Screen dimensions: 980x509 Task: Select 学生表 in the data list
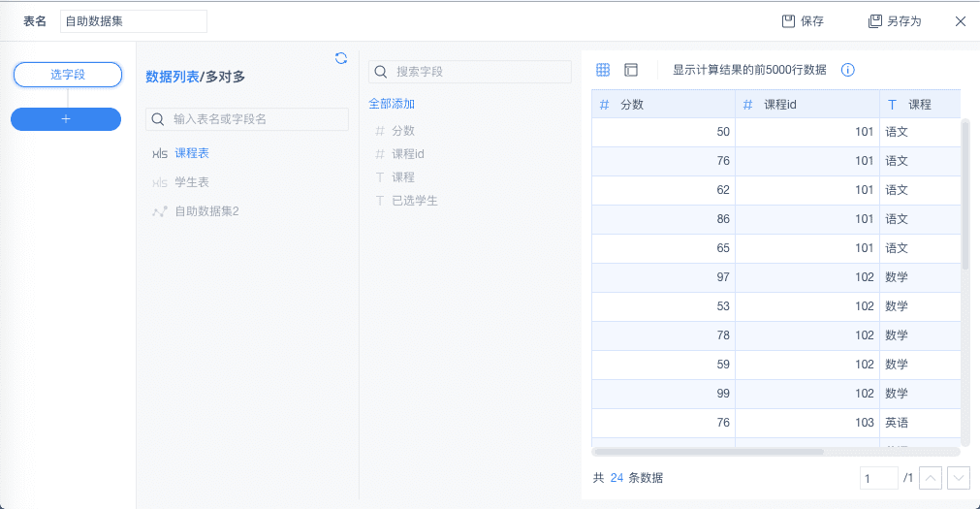pos(192,182)
